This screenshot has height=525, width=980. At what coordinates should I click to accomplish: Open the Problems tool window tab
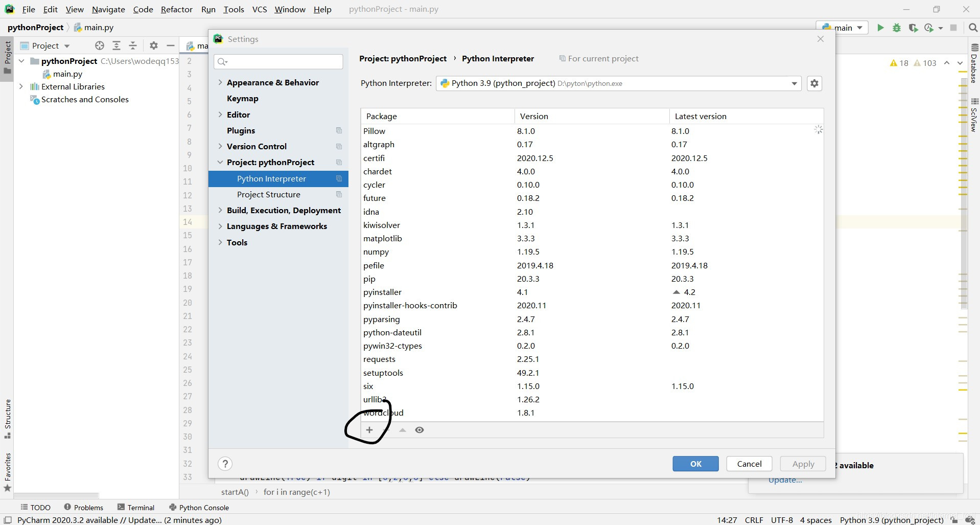click(x=83, y=507)
